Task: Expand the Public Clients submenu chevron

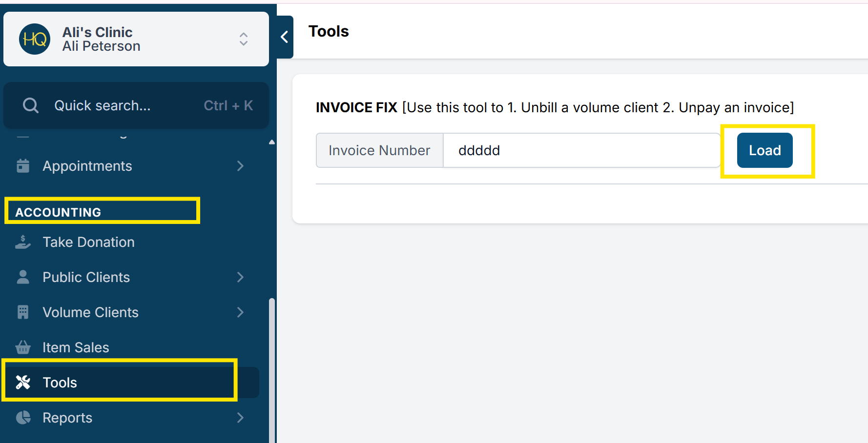Action: tap(240, 277)
